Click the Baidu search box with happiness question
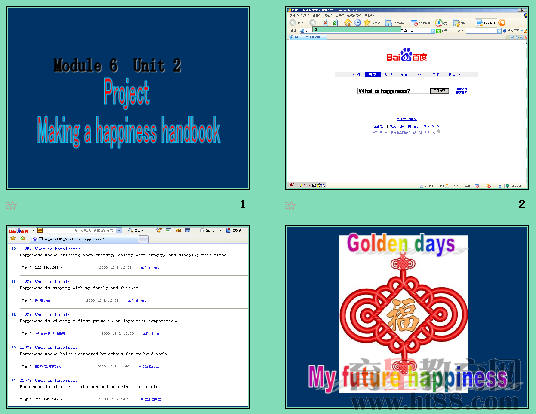Viewport: 536px width, 414px height. [x=392, y=91]
